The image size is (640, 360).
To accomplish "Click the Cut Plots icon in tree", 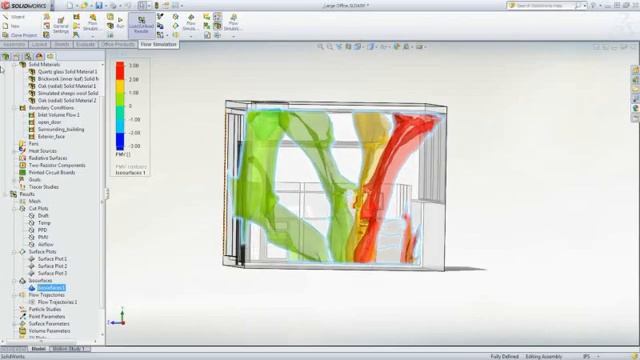I will pos(22,209).
